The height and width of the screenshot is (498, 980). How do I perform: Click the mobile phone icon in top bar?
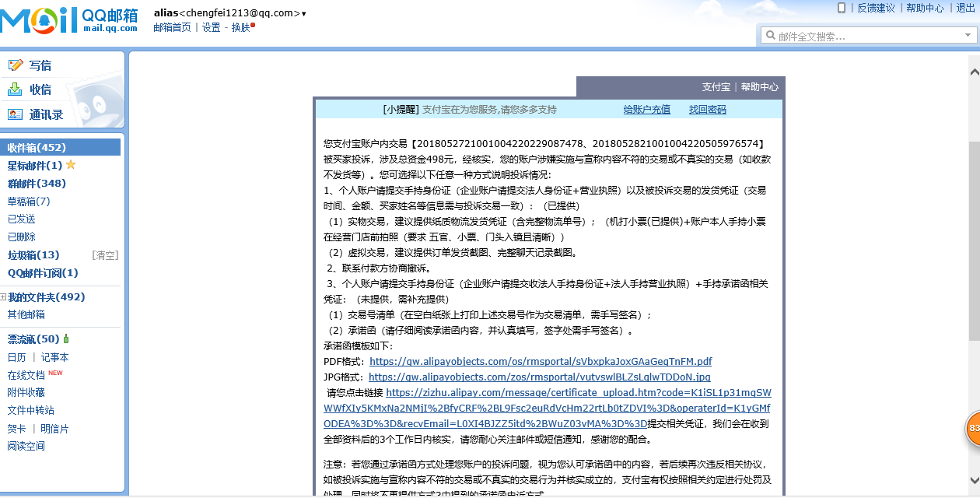coord(842,8)
